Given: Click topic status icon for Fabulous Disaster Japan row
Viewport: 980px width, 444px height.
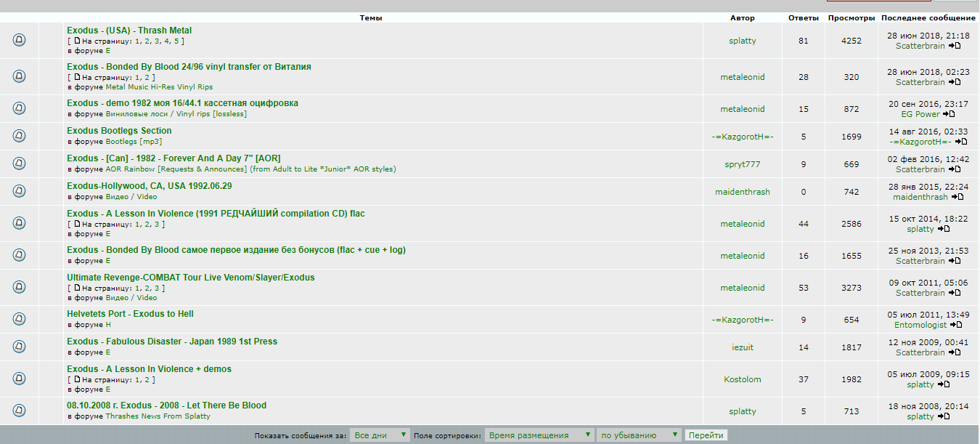Looking at the screenshot, I should coord(20,347).
